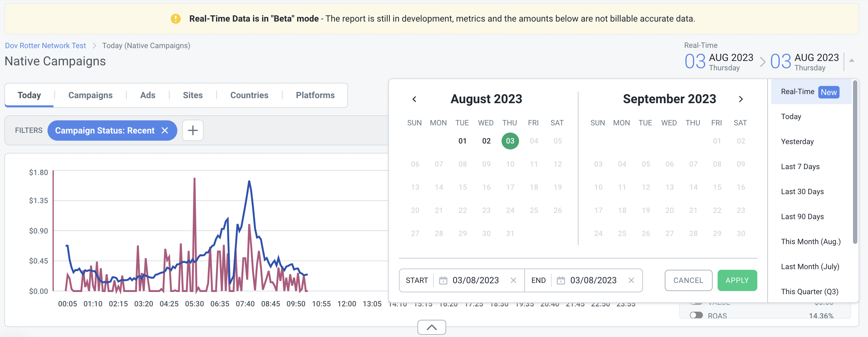Remove the Campaign Status: Recent filter chip
868x337 pixels.
coord(165,130)
